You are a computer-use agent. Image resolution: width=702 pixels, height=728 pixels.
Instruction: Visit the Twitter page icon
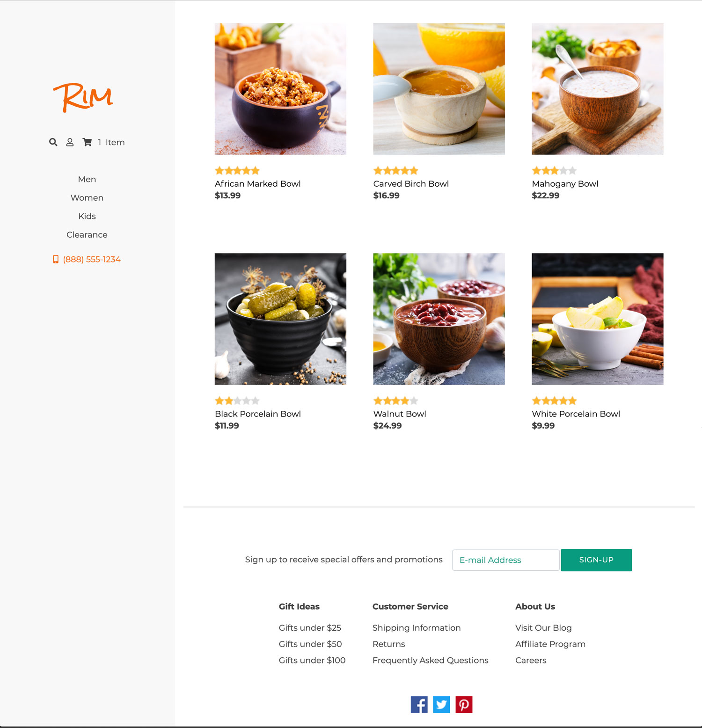(x=441, y=705)
